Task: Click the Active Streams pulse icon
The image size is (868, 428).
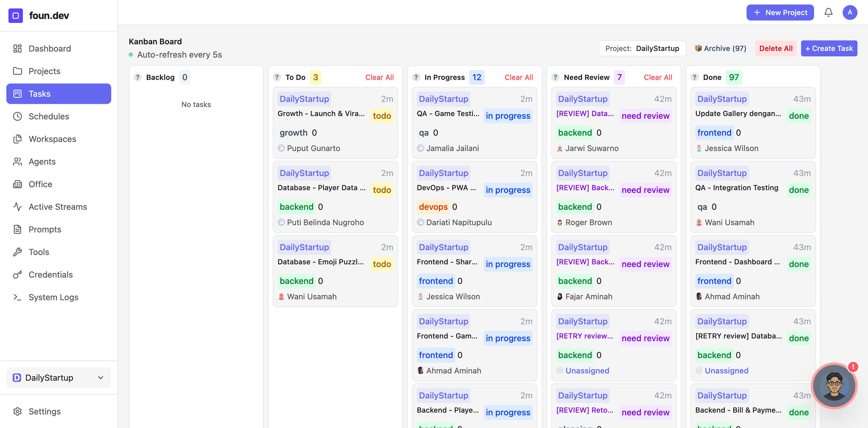Action: point(17,206)
